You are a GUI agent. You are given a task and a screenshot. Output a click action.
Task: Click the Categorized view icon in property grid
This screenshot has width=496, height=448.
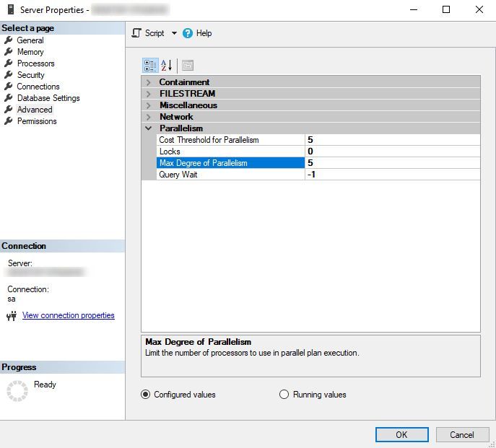[x=150, y=66]
